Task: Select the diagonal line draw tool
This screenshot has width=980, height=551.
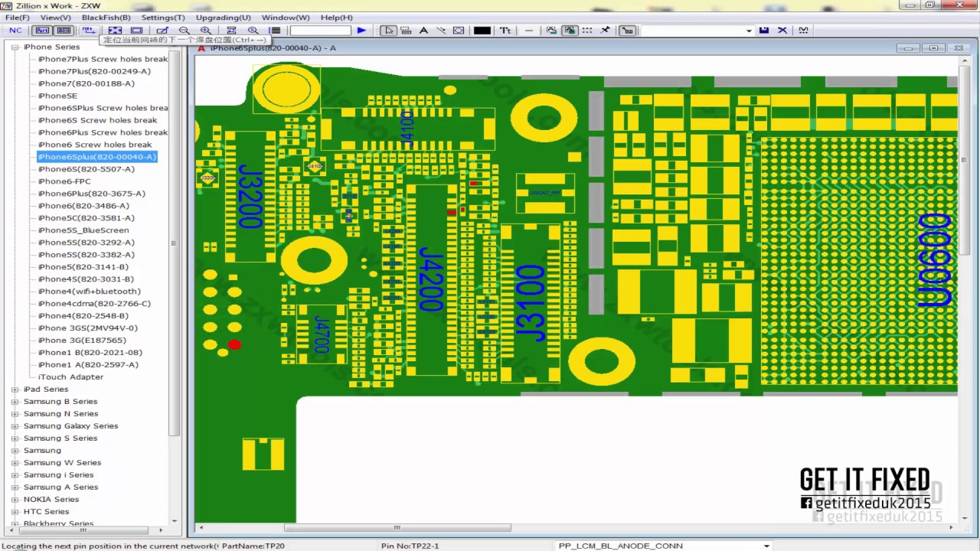Action: pyautogui.click(x=441, y=31)
